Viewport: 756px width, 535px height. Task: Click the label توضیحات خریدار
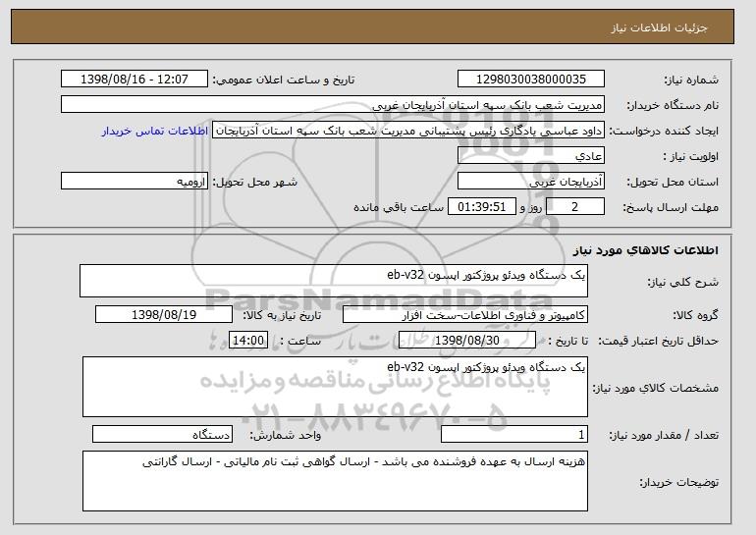point(678,482)
